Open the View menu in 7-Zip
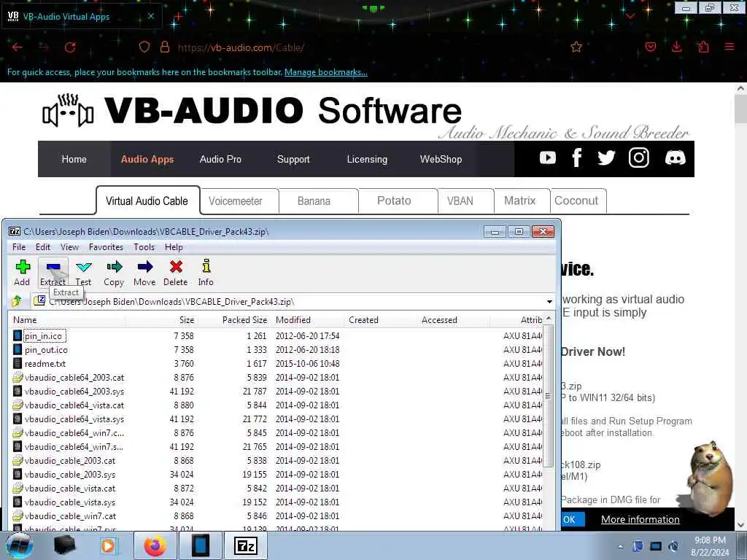747x560 pixels. pos(69,247)
